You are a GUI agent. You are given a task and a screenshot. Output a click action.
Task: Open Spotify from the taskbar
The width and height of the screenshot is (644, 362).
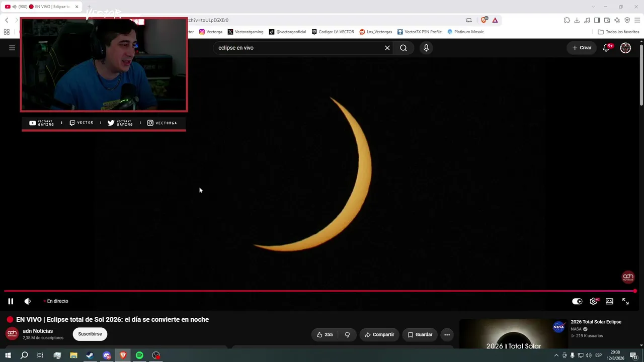[139, 355]
